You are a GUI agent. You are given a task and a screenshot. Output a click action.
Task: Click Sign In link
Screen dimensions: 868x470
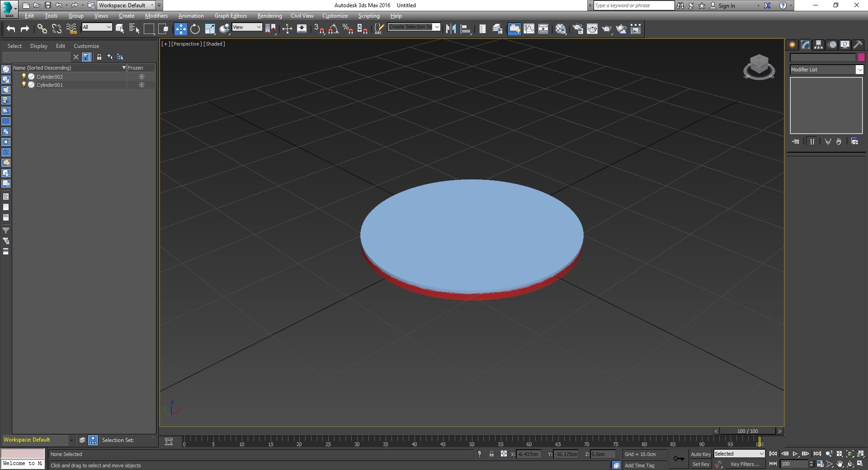pyautogui.click(x=726, y=5)
